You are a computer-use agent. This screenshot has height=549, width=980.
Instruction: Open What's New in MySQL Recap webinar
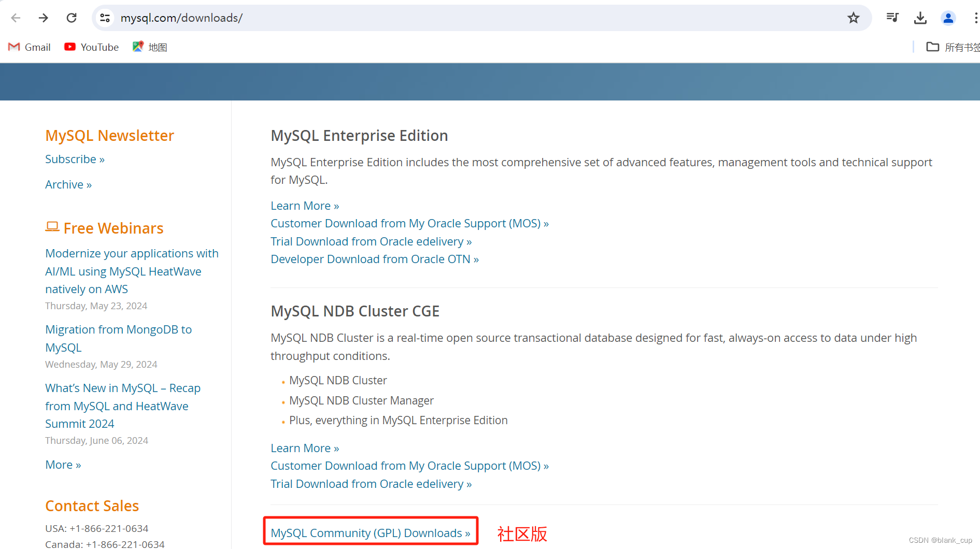(123, 406)
